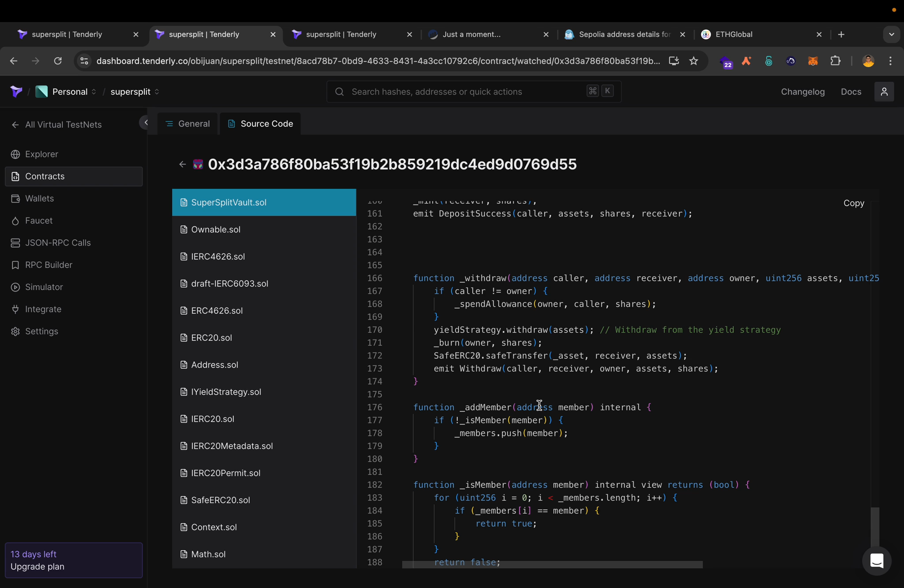Go back to All Virtual TestNets
The width and height of the screenshot is (904, 588).
point(56,124)
